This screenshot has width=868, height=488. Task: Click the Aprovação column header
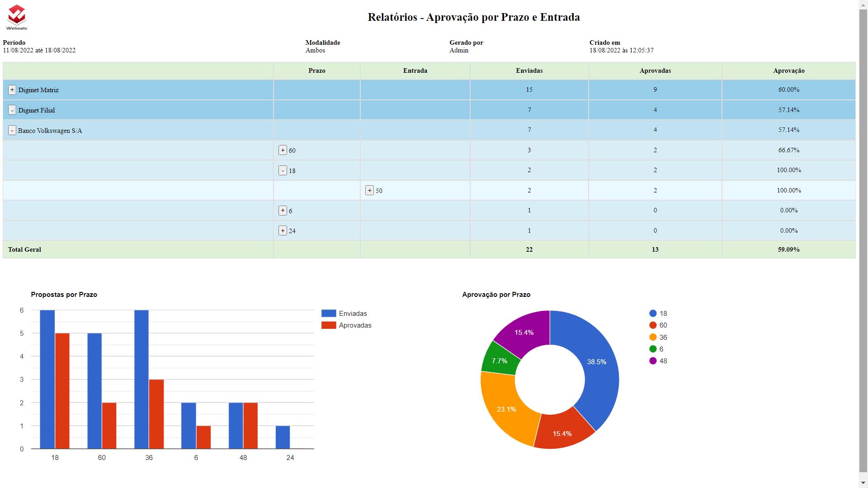click(x=788, y=70)
